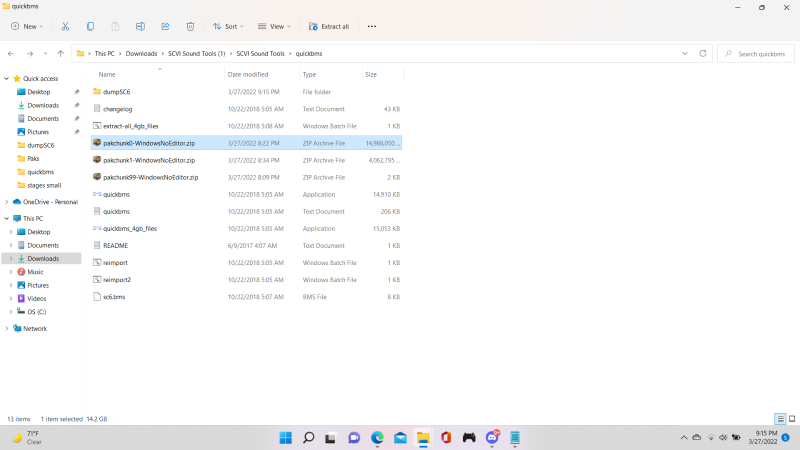Open Videos under This PC
This screenshot has width=800, height=450.
pyautogui.click(x=37, y=298)
